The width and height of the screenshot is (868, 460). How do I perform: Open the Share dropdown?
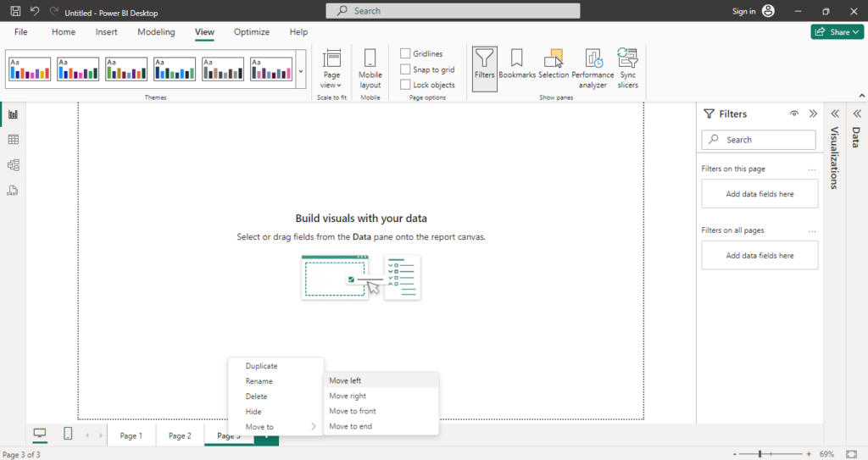[x=837, y=32]
